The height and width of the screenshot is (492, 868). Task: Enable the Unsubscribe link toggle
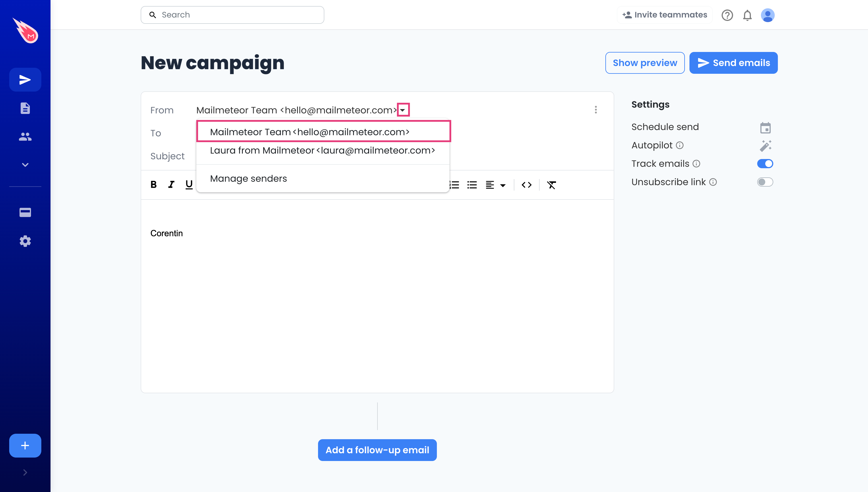click(x=765, y=182)
